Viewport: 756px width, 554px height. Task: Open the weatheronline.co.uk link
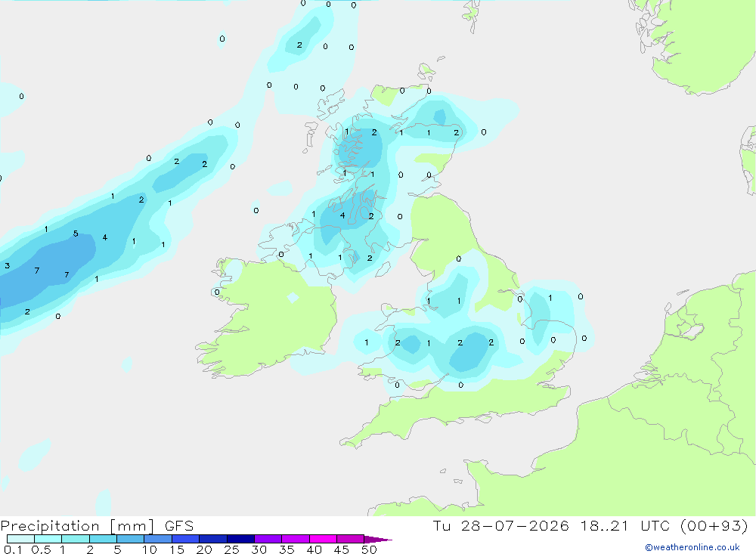(x=692, y=547)
